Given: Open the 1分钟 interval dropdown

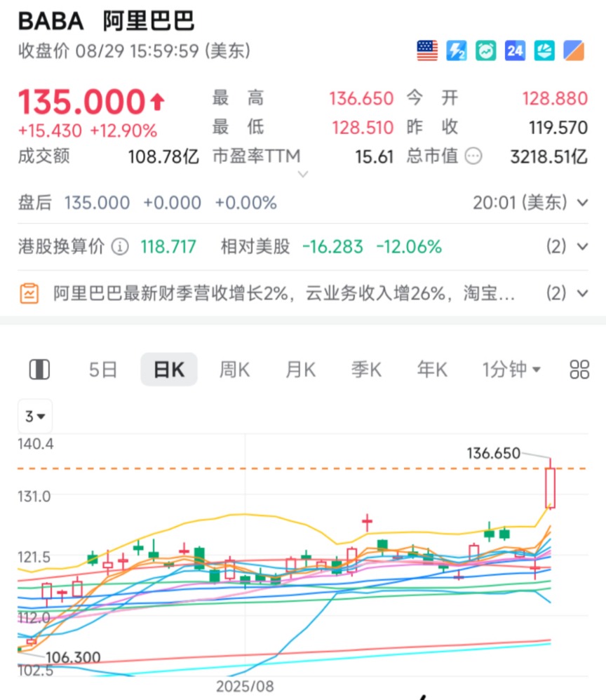Looking at the screenshot, I should pos(511,370).
